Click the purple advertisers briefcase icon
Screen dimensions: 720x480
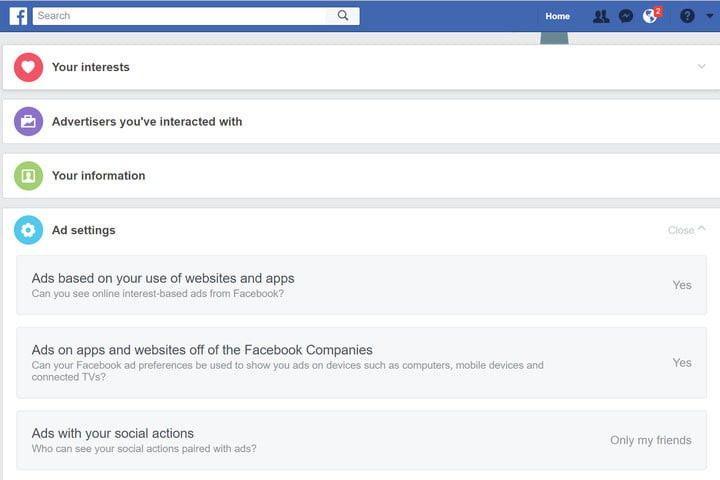click(28, 121)
